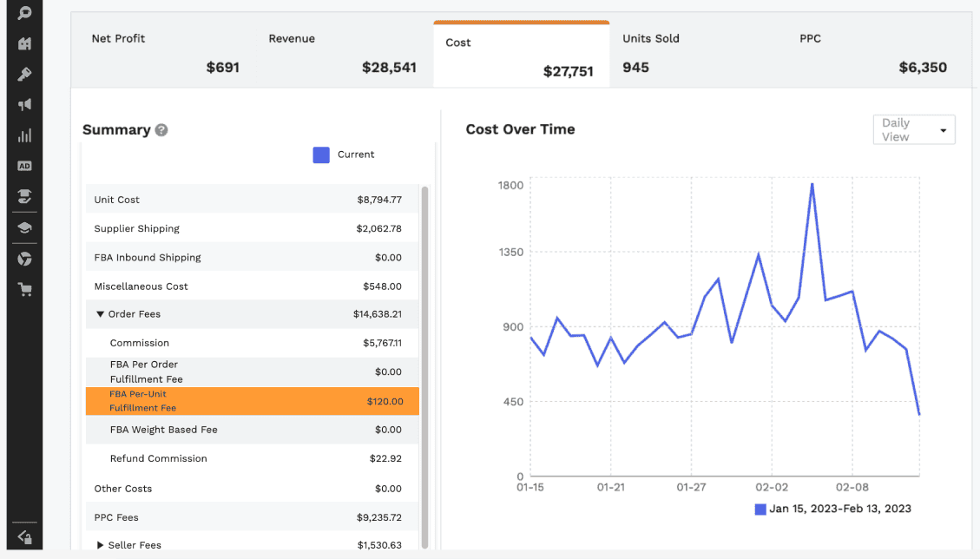Open the building icon in sidebar

coord(24,43)
